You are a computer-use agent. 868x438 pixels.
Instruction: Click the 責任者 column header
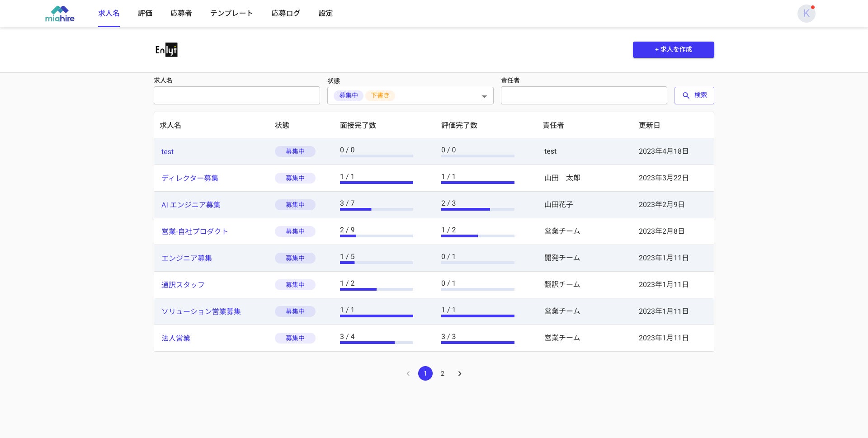coord(553,125)
